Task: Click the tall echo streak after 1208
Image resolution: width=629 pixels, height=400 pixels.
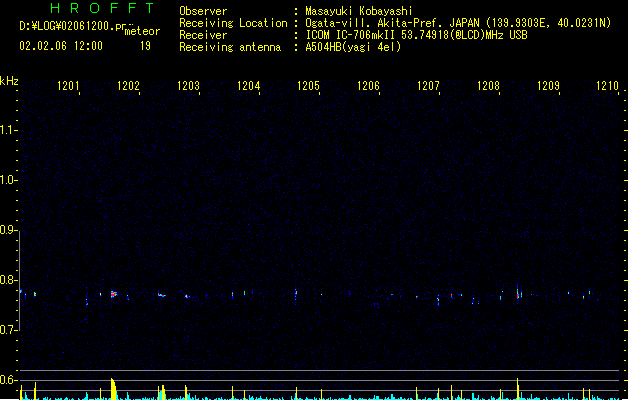Action: [518, 292]
